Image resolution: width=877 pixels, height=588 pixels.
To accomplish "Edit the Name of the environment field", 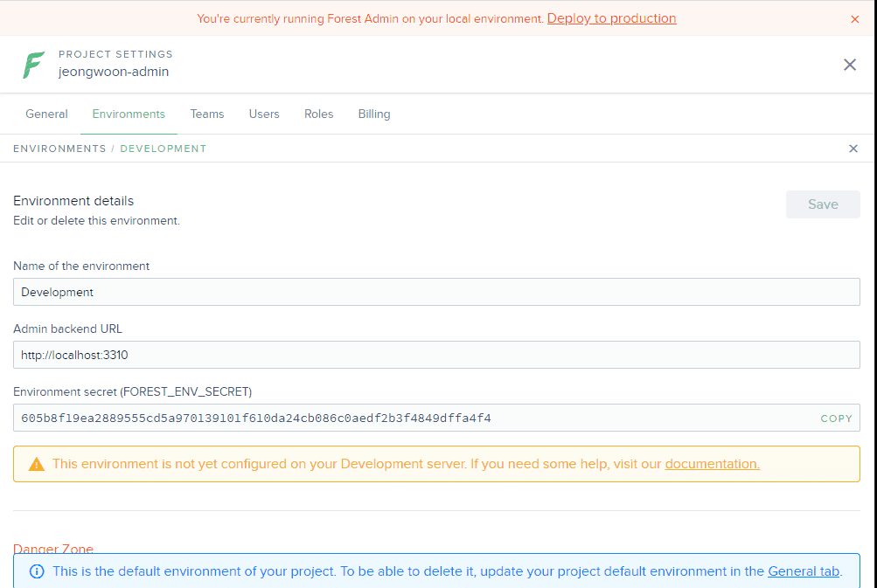I will tap(436, 292).
